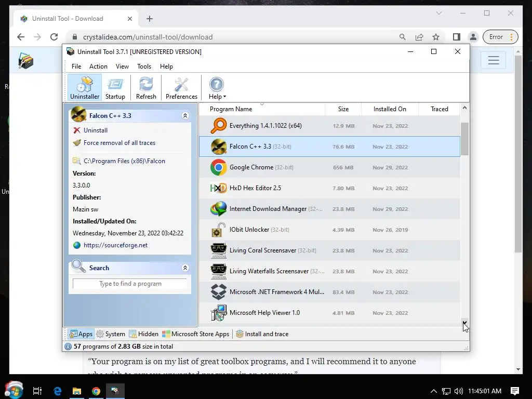Image resolution: width=532 pixels, height=399 pixels.
Task: Click the info icon in status bar
Action: [x=68, y=347]
